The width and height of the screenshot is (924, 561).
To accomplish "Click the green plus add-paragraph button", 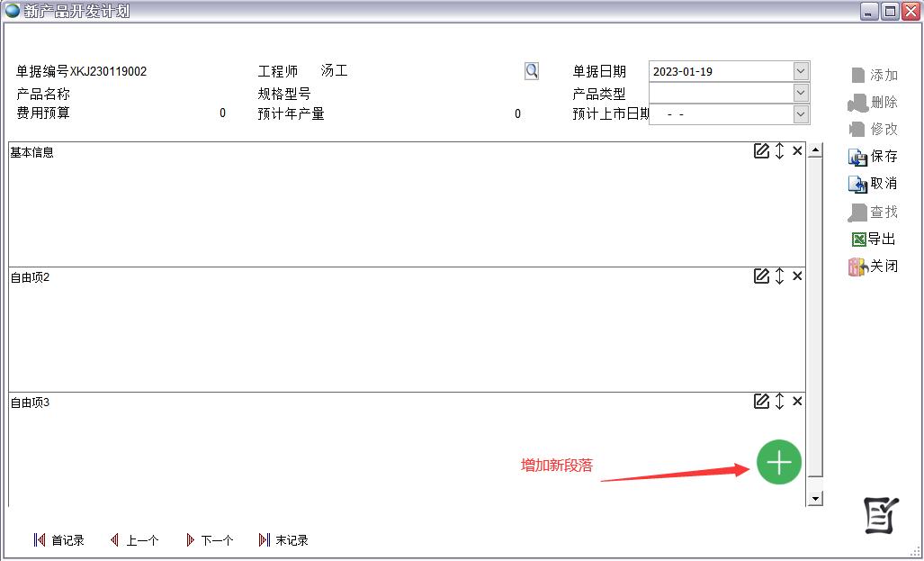I will pyautogui.click(x=778, y=462).
